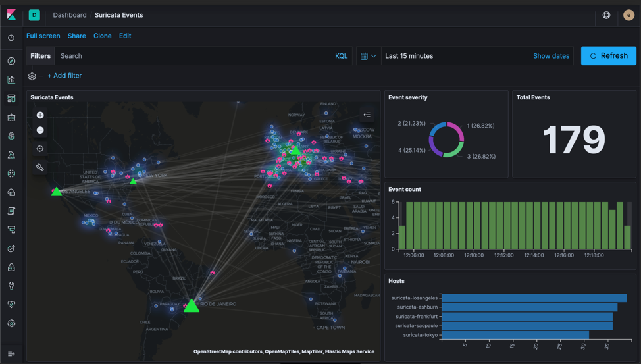Zoom out on the Suricata Events map
The height and width of the screenshot is (364, 641).
tap(40, 130)
